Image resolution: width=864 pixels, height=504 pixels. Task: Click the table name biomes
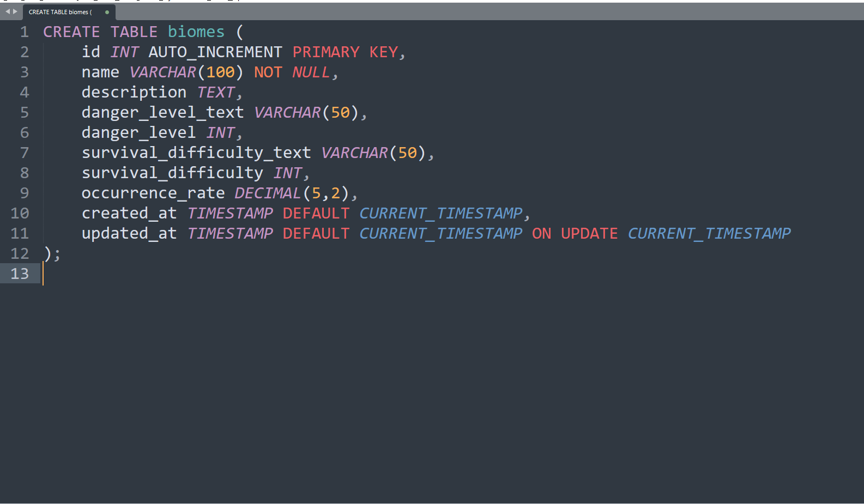(x=196, y=32)
